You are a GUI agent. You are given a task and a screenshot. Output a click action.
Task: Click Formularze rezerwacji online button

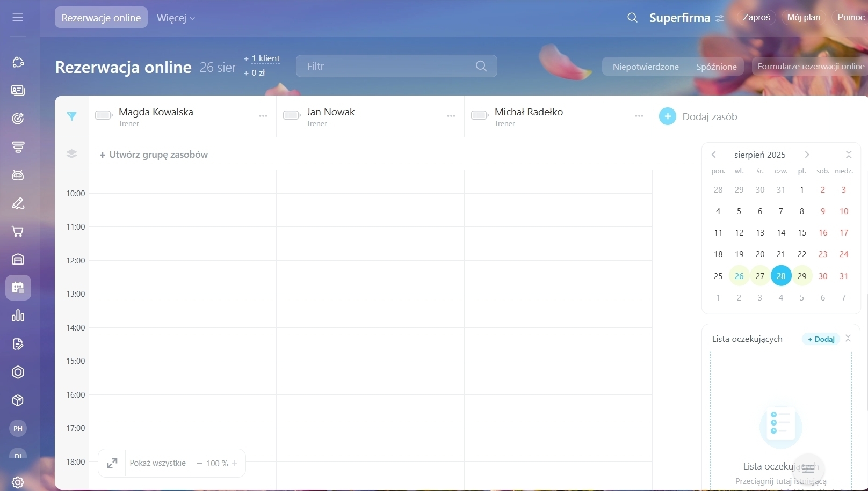point(811,67)
